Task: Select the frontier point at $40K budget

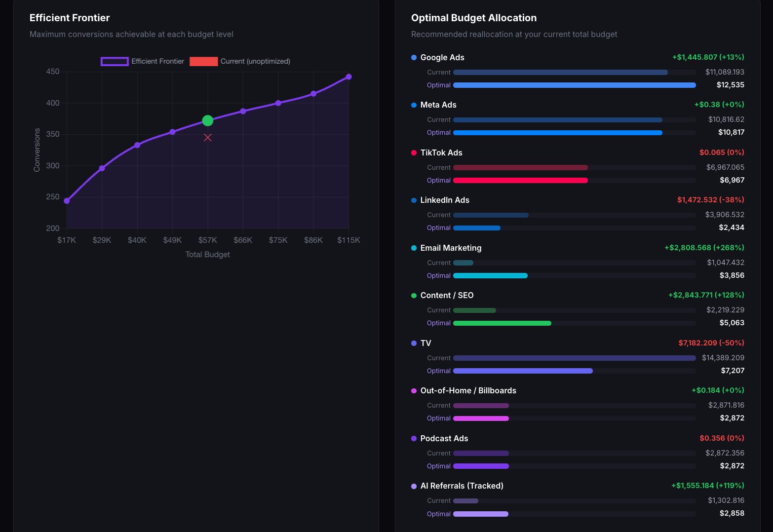Action: click(x=137, y=145)
